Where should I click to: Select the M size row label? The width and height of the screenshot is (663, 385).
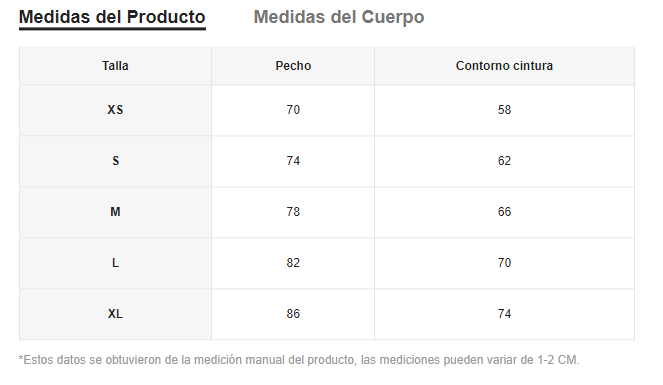[115, 212]
